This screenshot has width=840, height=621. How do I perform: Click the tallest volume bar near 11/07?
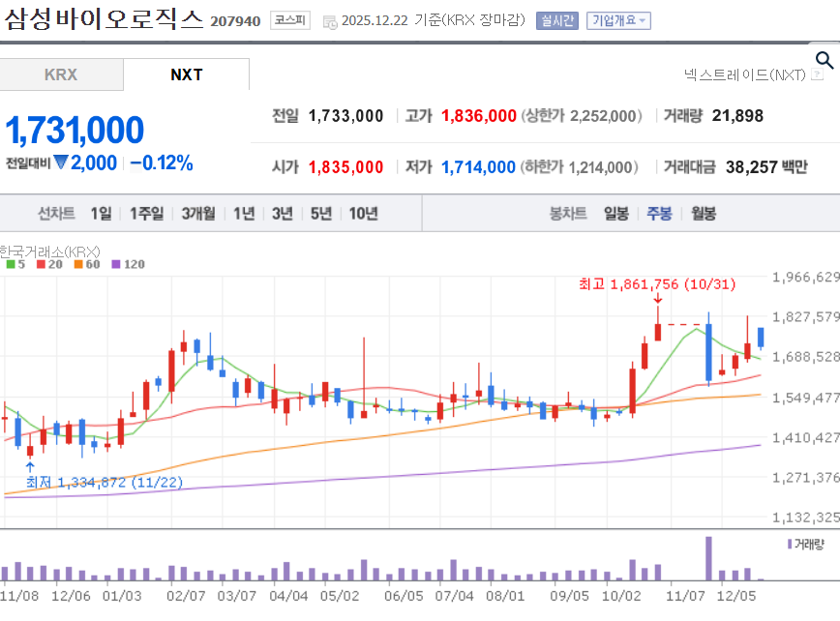tap(708, 558)
